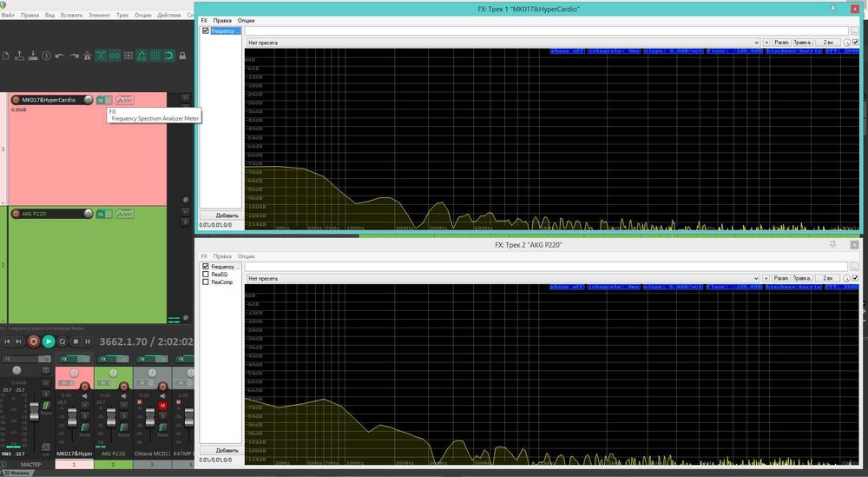868x477 pixels.
Task: Toggle bypass checkbox in Track 1 FX window
Action: pyautogui.click(x=856, y=43)
